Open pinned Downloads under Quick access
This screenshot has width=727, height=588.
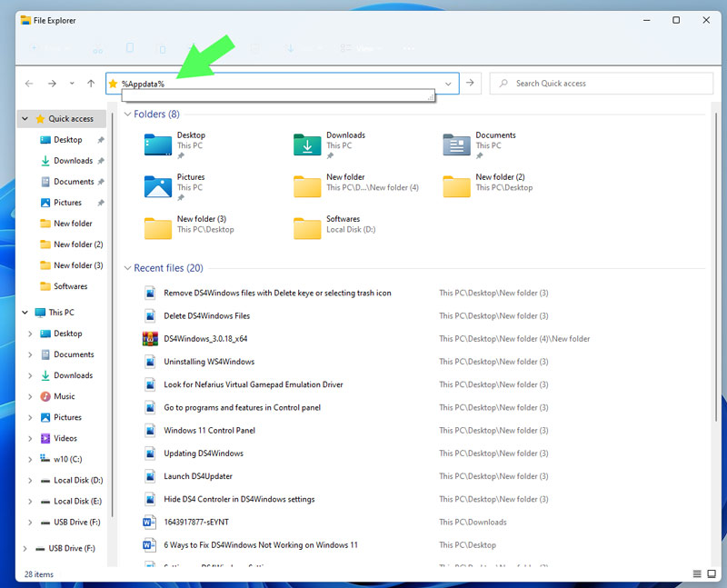(74, 161)
